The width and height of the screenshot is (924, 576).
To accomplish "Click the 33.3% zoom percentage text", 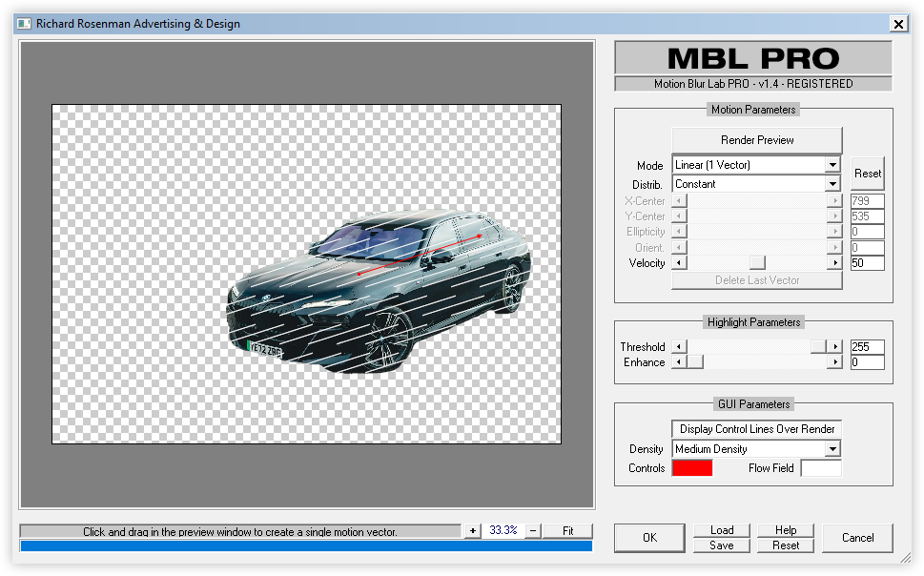I will tap(503, 530).
